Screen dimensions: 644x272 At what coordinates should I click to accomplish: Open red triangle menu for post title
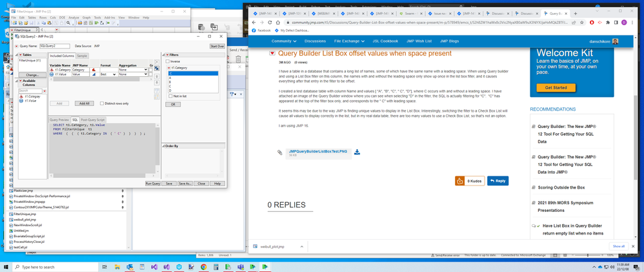coord(272,54)
